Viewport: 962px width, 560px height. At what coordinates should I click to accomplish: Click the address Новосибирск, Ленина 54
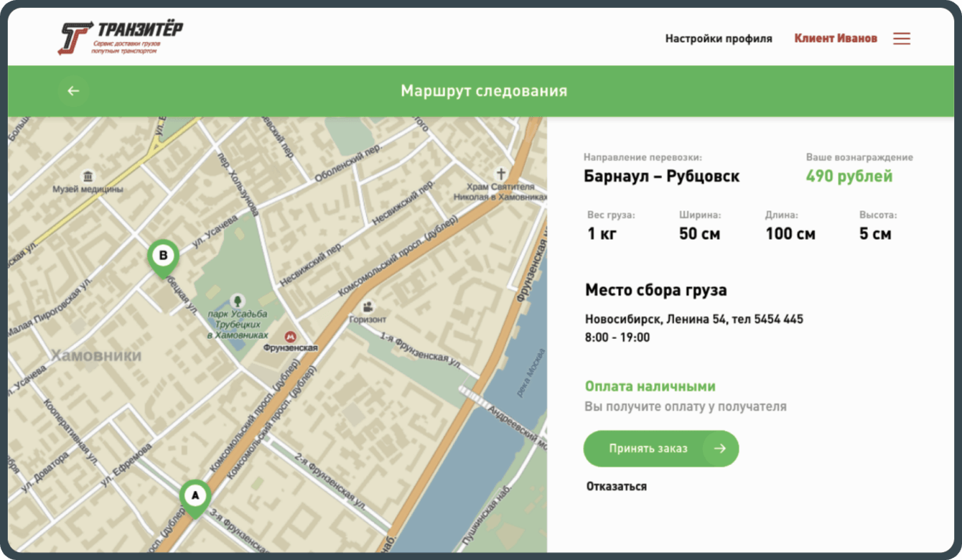[x=656, y=319]
